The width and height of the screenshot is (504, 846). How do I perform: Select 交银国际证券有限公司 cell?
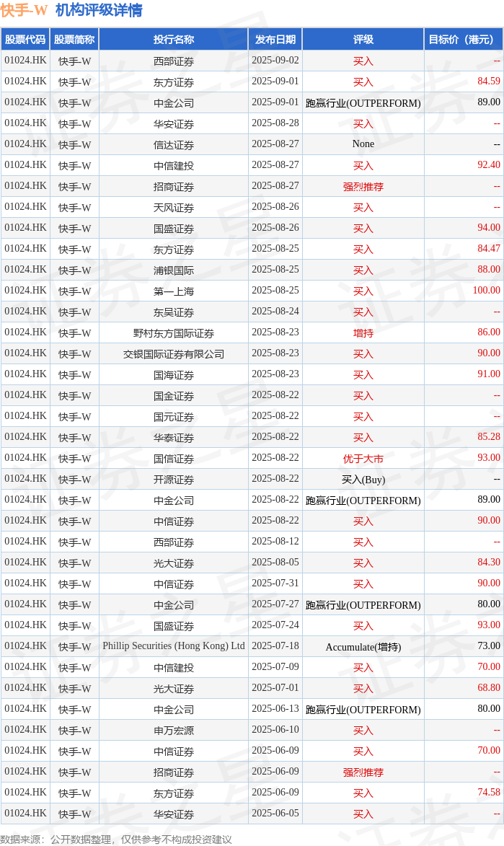pyautogui.click(x=174, y=353)
